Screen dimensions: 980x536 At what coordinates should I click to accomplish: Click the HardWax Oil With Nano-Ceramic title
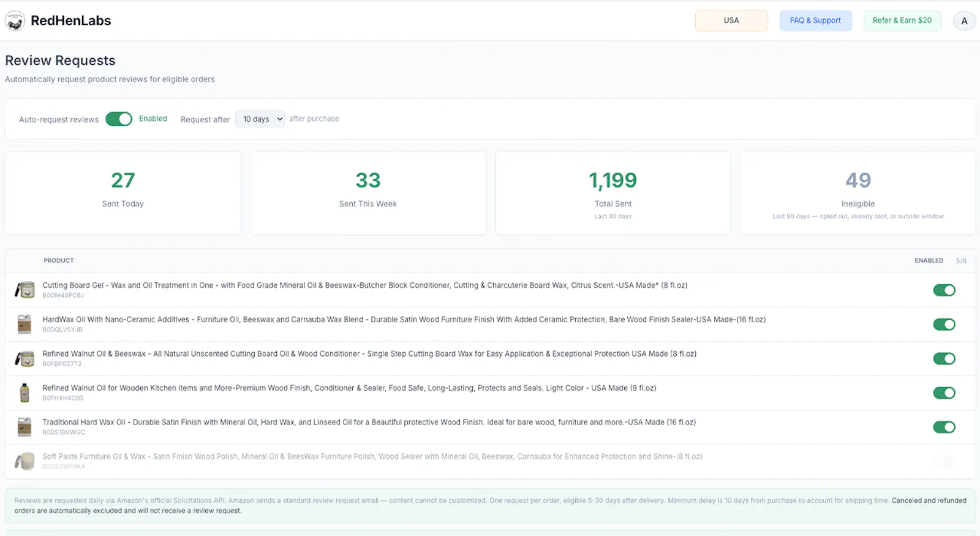404,320
